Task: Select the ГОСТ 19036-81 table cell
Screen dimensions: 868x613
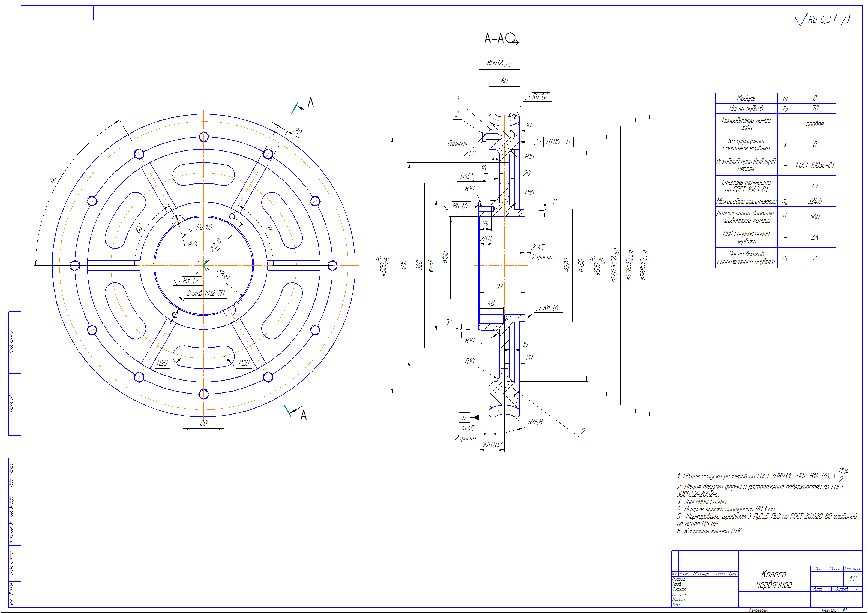Action: 815,165
